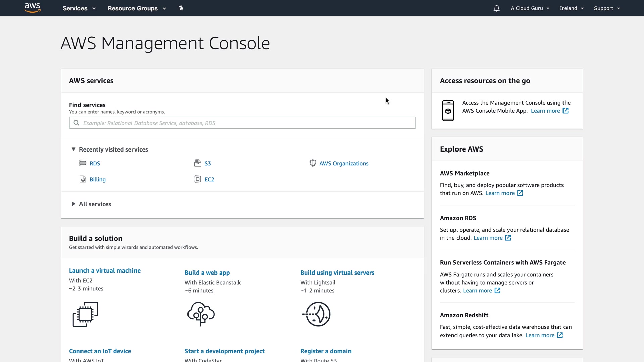Click the pin shortcuts icon in navbar
644x362 pixels.
(181, 8)
